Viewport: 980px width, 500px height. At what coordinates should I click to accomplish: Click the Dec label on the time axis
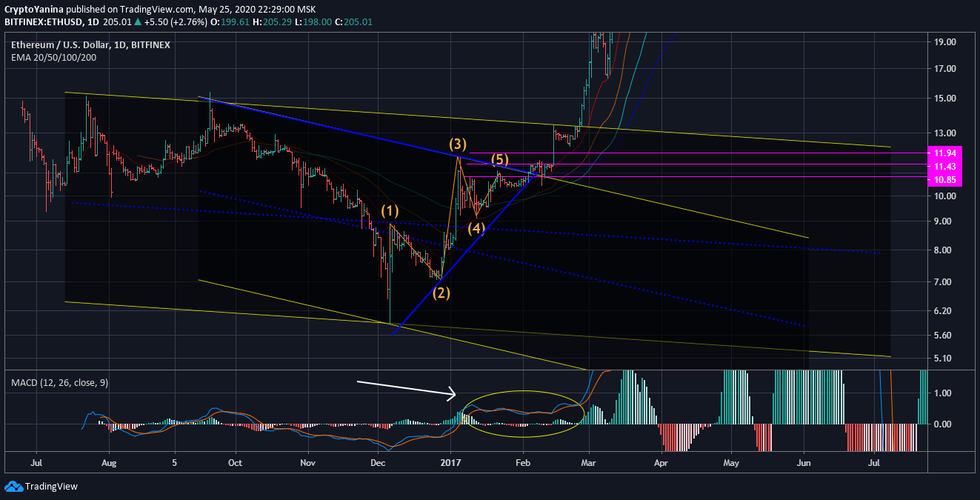coord(378,463)
